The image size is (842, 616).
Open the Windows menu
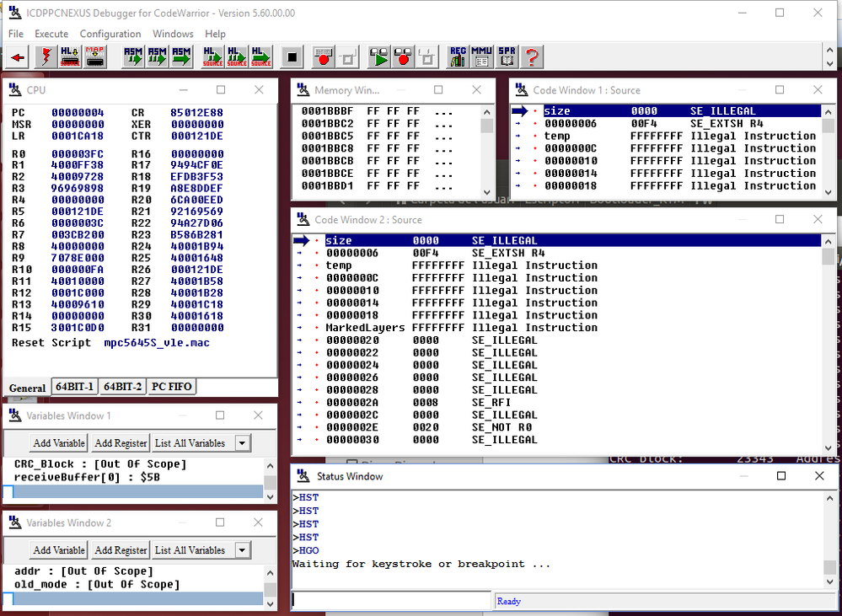(x=173, y=34)
